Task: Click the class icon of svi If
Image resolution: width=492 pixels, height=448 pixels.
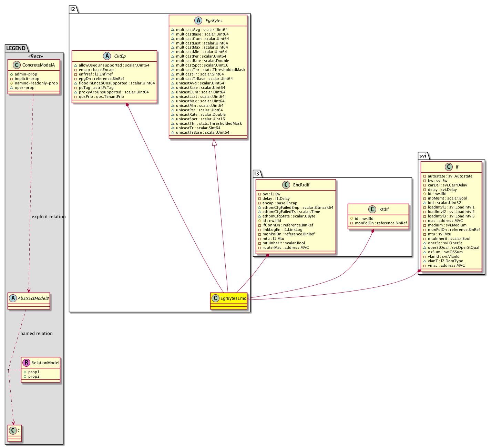Action: [x=449, y=167]
